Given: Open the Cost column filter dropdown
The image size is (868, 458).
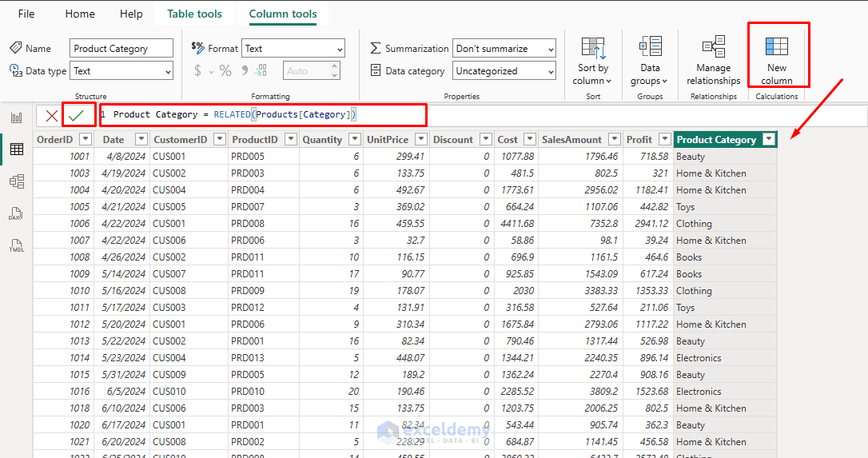Looking at the screenshot, I should tap(530, 139).
